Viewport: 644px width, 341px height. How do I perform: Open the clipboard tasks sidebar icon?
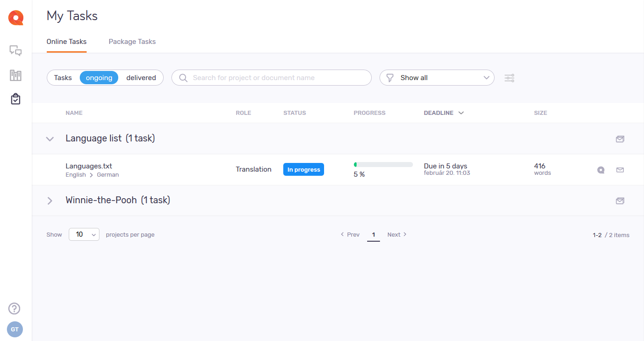point(16,99)
